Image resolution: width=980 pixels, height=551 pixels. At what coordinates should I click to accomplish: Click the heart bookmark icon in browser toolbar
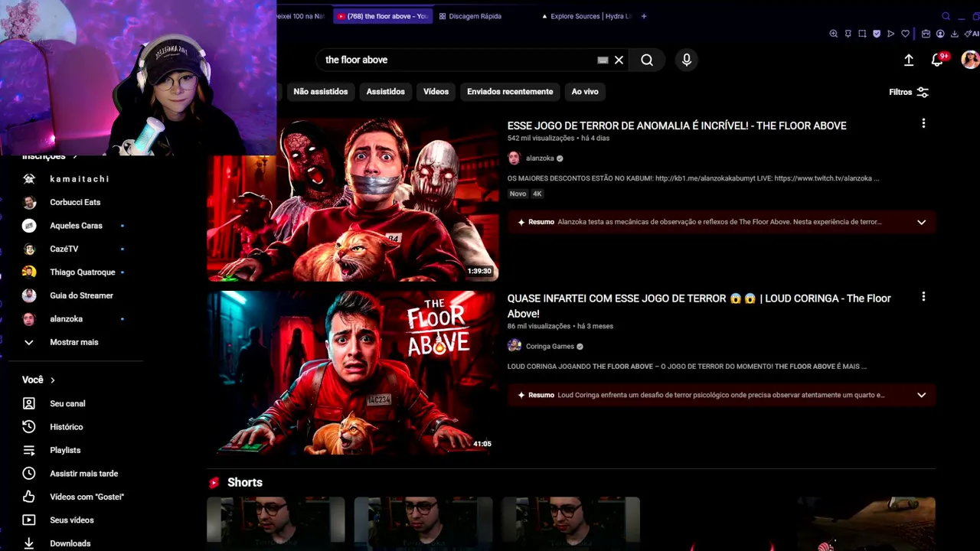click(905, 34)
